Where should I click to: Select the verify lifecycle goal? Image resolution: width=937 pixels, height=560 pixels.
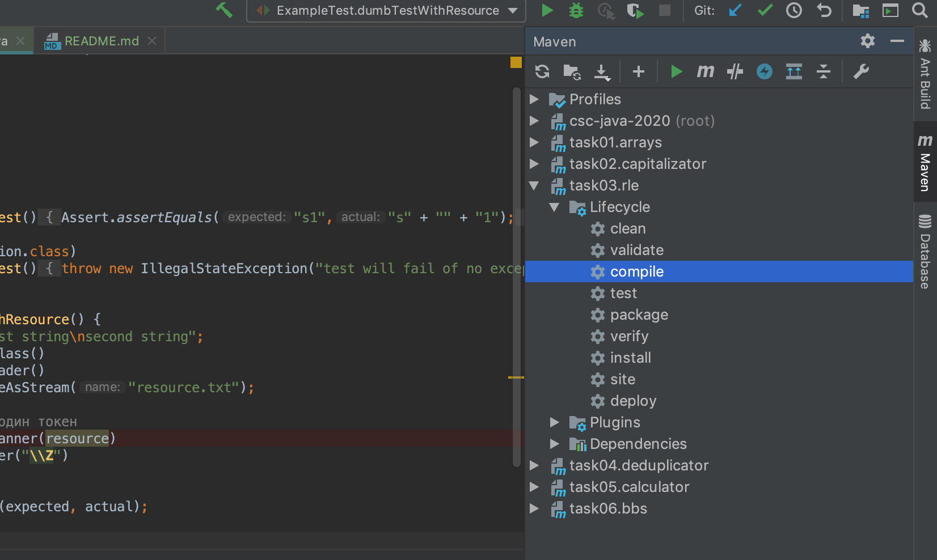coord(719,336)
